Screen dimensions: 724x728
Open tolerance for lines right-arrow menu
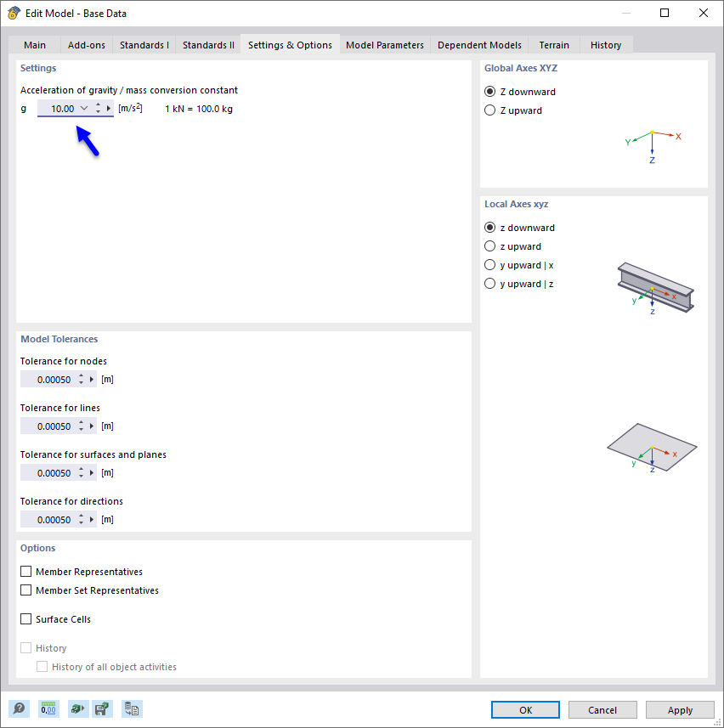(92, 426)
